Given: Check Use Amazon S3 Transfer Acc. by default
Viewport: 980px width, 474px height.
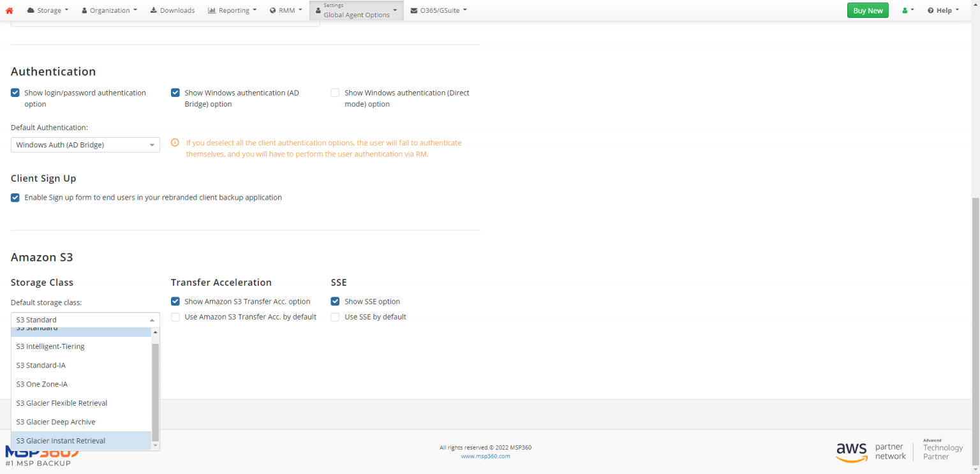Looking at the screenshot, I should click(175, 316).
